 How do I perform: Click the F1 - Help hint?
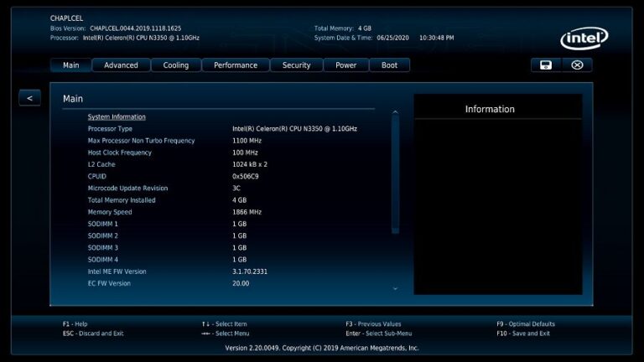[75, 324]
